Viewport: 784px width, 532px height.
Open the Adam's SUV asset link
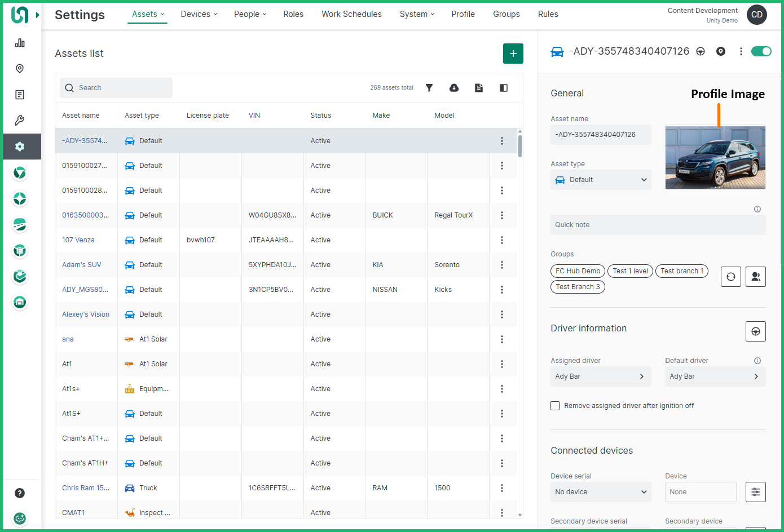point(82,265)
